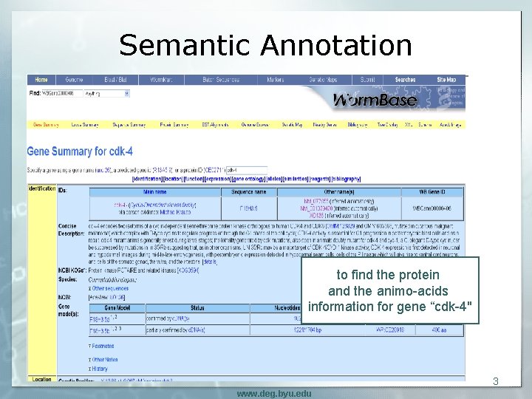Select the Gene Summary tab in yellow bar

click(x=46, y=125)
